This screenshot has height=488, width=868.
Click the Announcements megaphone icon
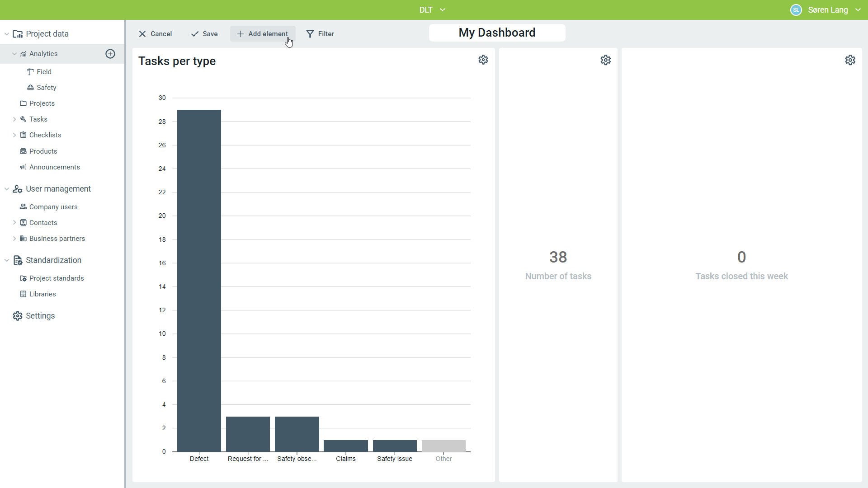(23, 167)
